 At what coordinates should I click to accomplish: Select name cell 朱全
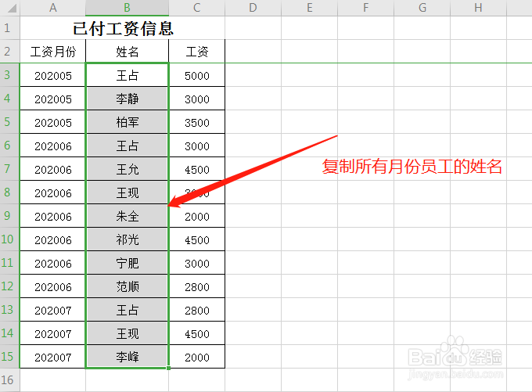(127, 215)
